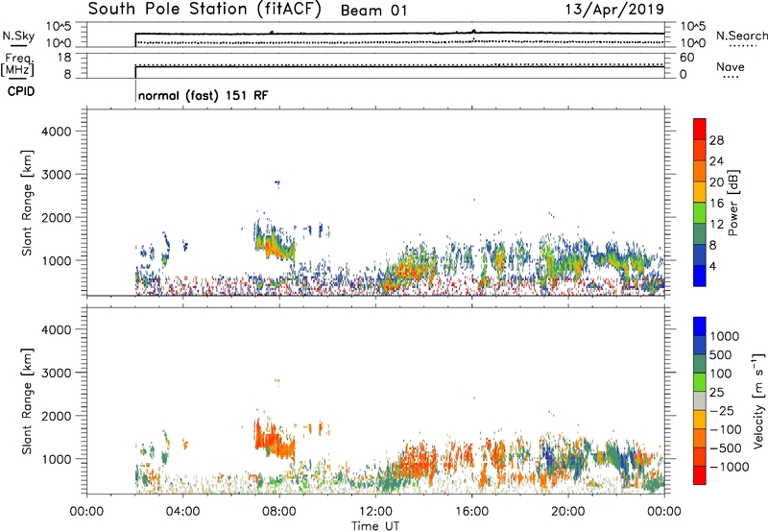Click the 'CPID' label
Viewport: 768px width, 532px height.
(21, 91)
